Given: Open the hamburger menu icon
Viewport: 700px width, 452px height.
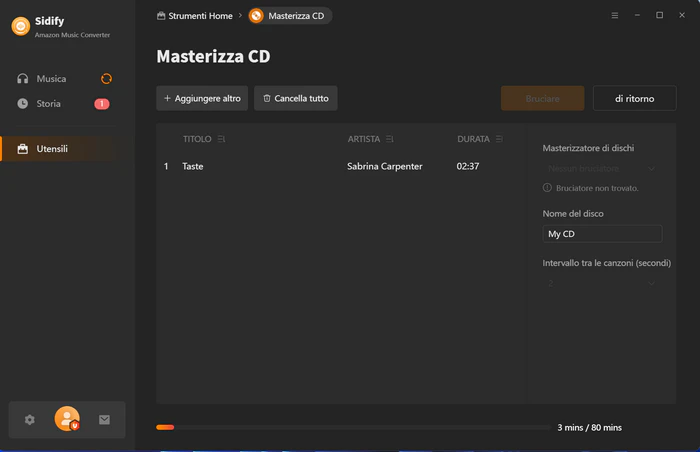Looking at the screenshot, I should [x=615, y=16].
